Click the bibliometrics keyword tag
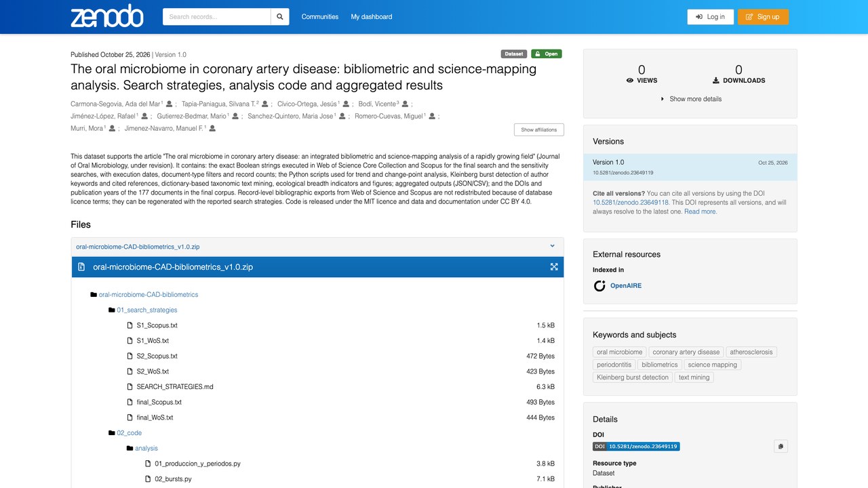Image resolution: width=868 pixels, height=488 pixels. [660, 365]
